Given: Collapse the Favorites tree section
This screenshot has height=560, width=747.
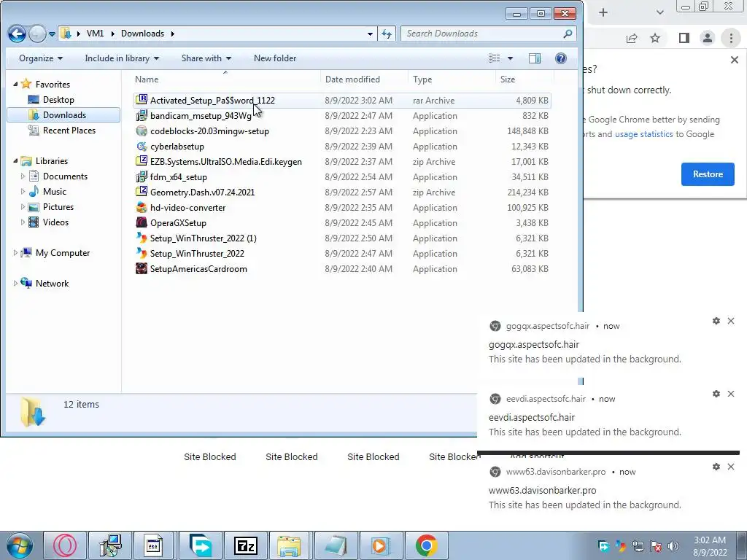Looking at the screenshot, I should (15, 84).
